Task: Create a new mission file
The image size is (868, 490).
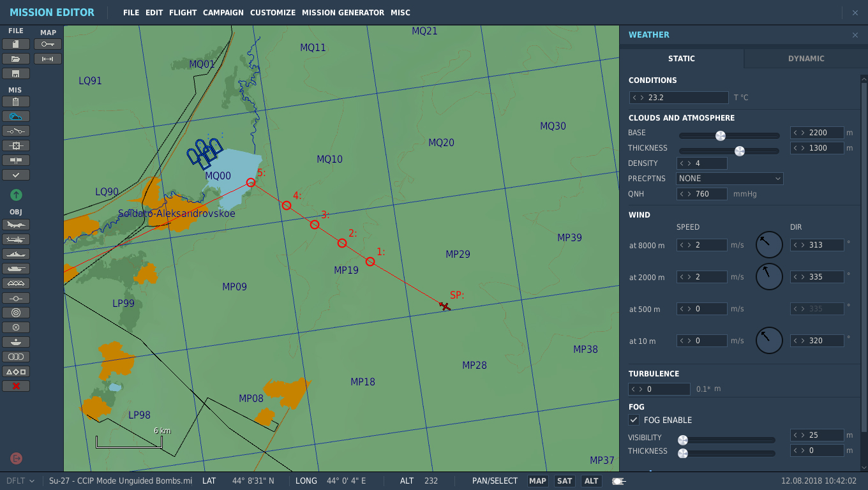Action: (x=16, y=44)
